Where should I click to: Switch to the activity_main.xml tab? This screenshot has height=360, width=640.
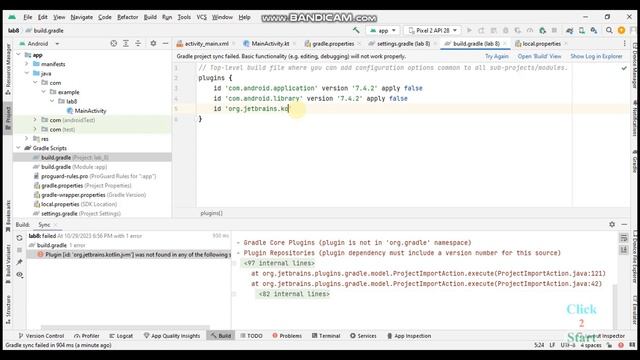tap(206, 43)
